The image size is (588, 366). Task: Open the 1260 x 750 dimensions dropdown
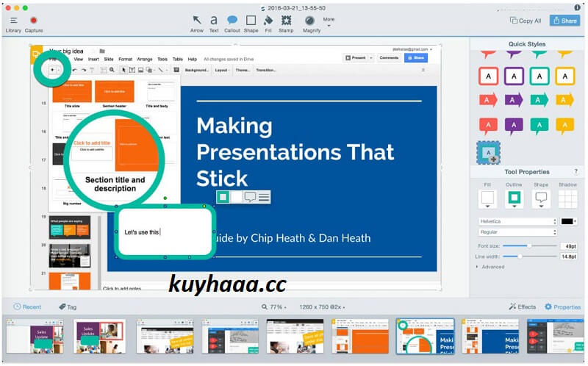(x=322, y=306)
